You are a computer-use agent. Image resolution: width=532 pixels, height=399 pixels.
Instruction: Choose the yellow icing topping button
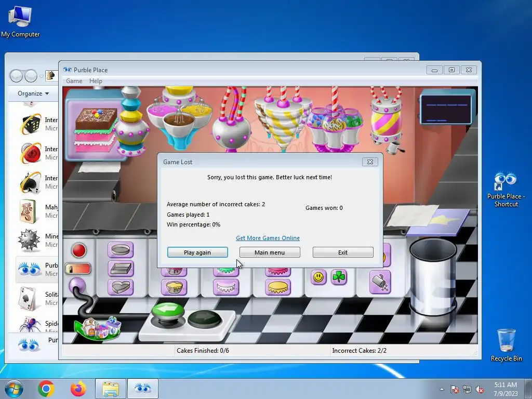[x=277, y=287]
